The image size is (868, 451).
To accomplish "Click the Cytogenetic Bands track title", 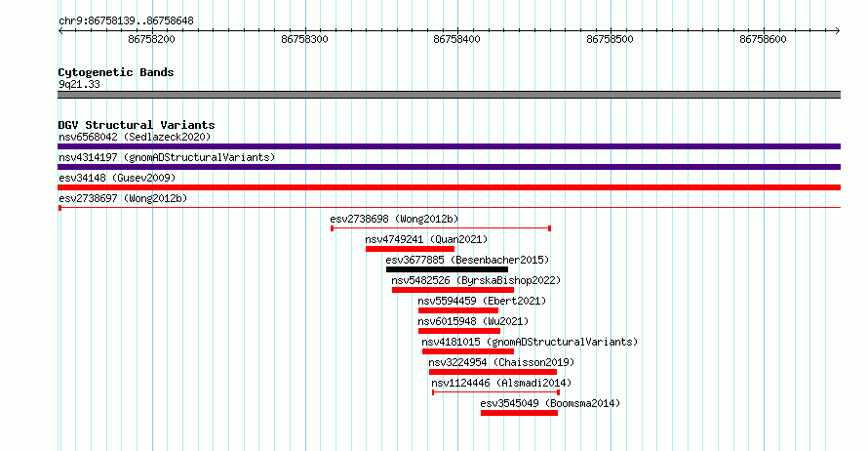I will pos(116,72).
